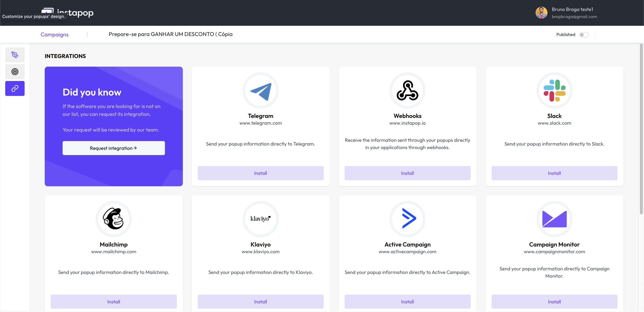644x312 pixels.
Task: Open the design (pen) sidebar tool
Action: tap(15, 55)
